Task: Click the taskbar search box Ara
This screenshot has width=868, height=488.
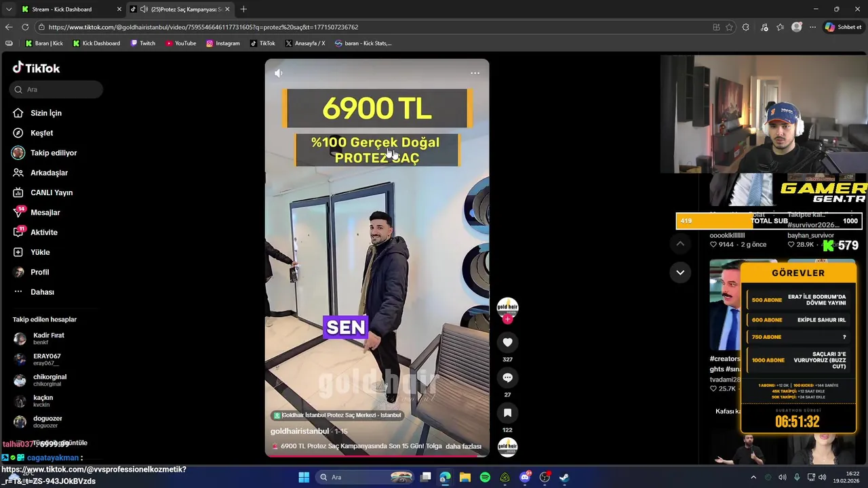Action: [x=366, y=477]
